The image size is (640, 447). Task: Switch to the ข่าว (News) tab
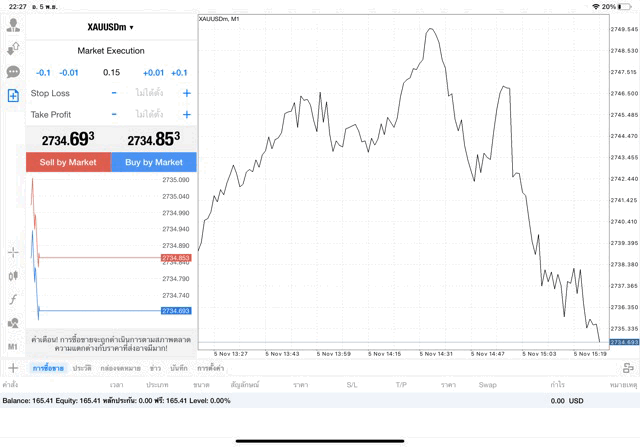[x=155, y=369]
